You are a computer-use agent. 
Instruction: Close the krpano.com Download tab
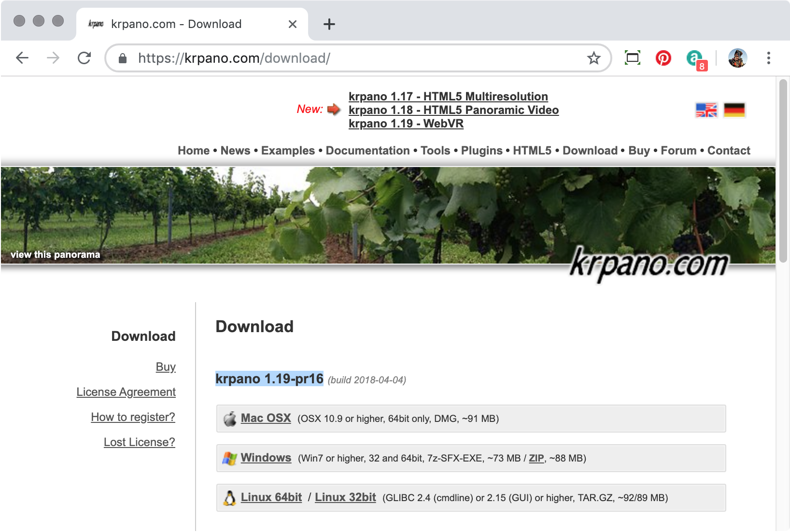click(x=293, y=24)
